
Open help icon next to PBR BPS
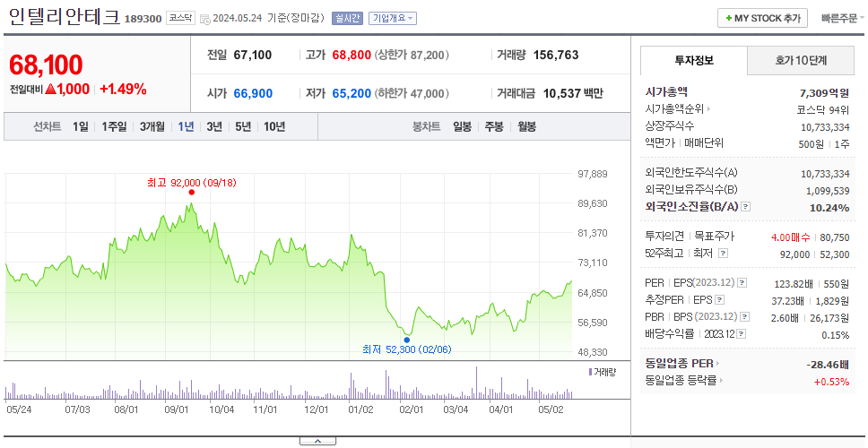(x=745, y=317)
